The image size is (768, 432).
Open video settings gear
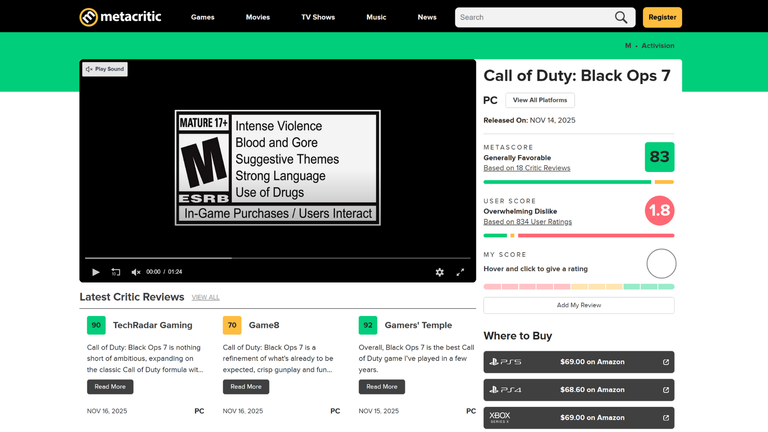tap(439, 272)
